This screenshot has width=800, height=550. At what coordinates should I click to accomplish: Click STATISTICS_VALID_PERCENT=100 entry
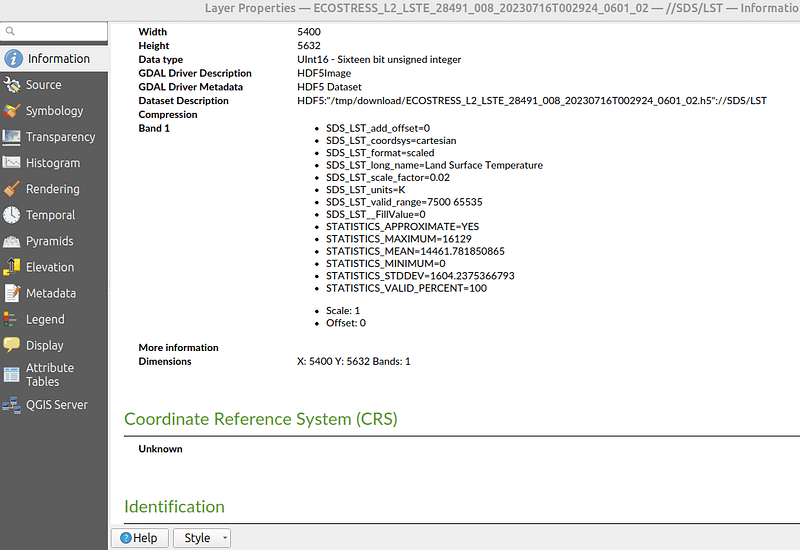[406, 288]
